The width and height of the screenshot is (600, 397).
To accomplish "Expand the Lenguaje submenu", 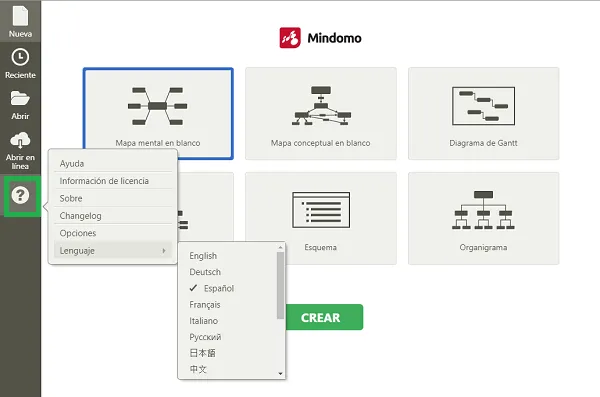I will tap(113, 250).
